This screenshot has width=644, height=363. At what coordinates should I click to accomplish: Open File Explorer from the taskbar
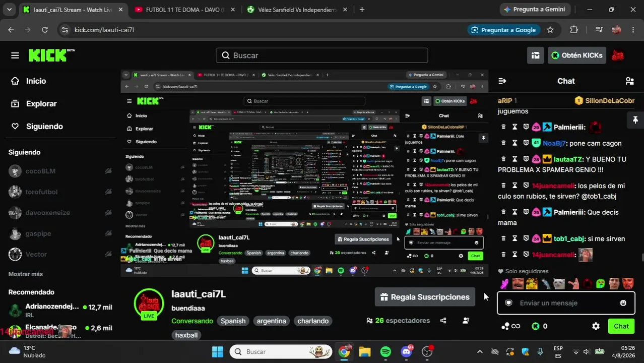pos(365,352)
